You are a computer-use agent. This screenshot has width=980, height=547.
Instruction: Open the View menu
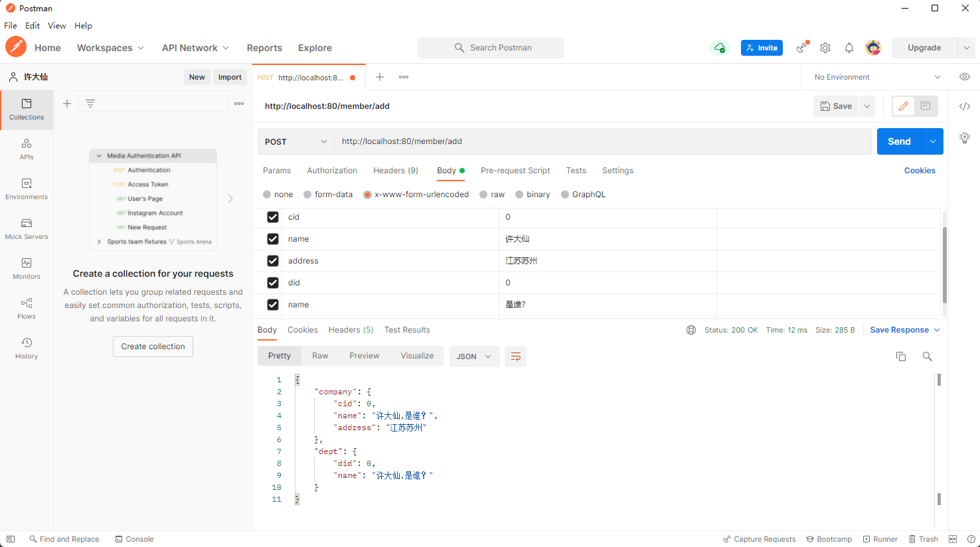(x=57, y=26)
